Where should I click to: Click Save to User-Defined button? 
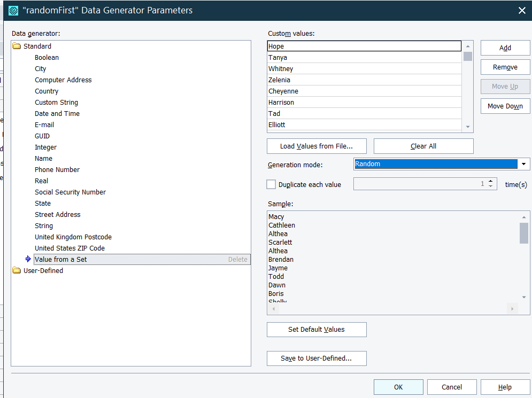[317, 358]
